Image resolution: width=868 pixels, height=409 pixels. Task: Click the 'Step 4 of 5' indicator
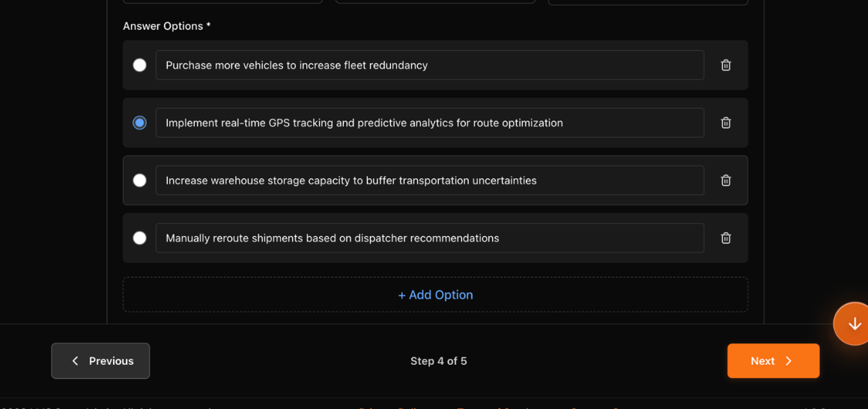point(438,361)
